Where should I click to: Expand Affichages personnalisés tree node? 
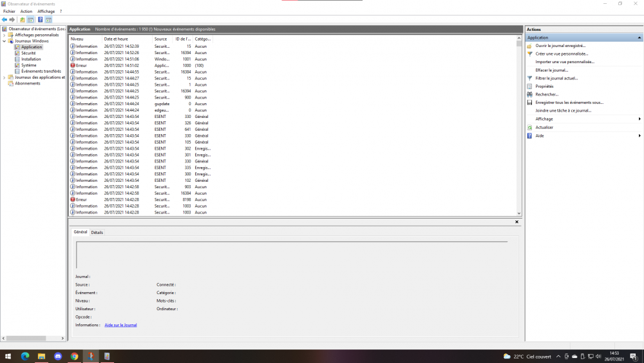4,35
